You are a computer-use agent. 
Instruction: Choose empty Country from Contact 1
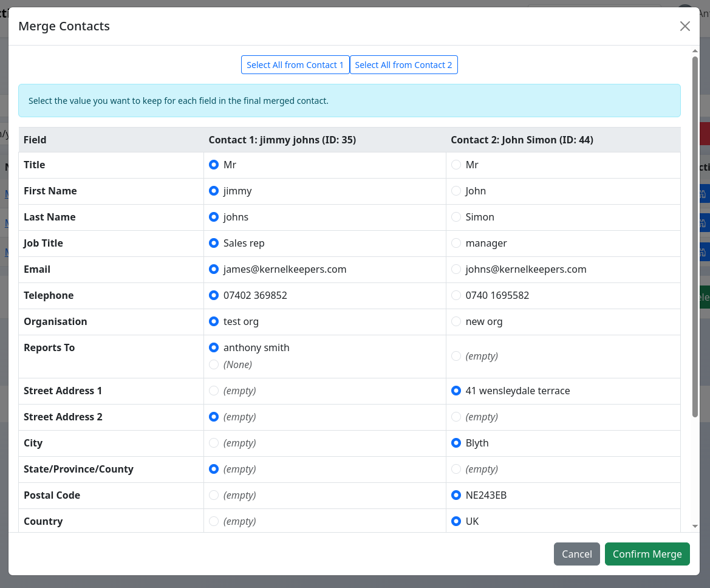pos(214,521)
